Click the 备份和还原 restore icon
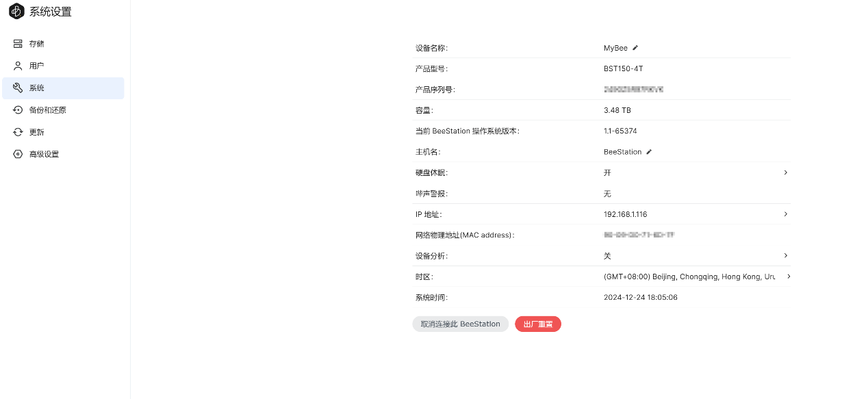 click(x=18, y=110)
